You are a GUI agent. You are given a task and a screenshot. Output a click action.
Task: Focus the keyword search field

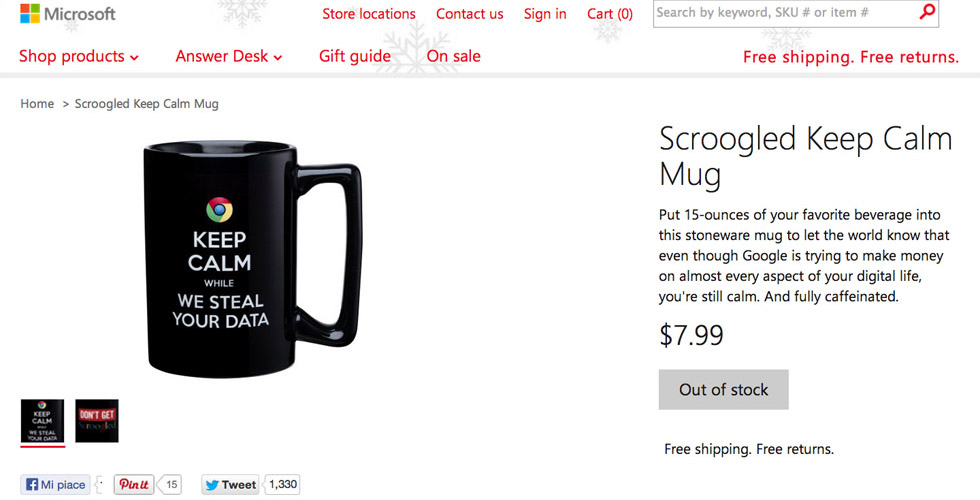(785, 13)
